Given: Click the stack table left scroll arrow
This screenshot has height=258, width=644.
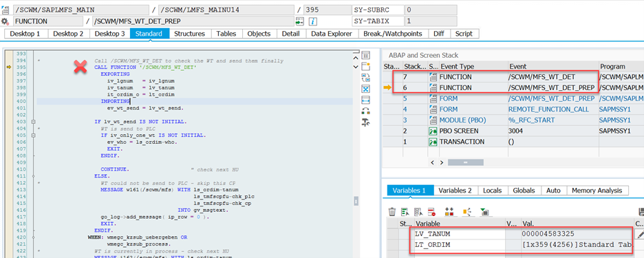Looking at the screenshot, I should coord(433,162).
